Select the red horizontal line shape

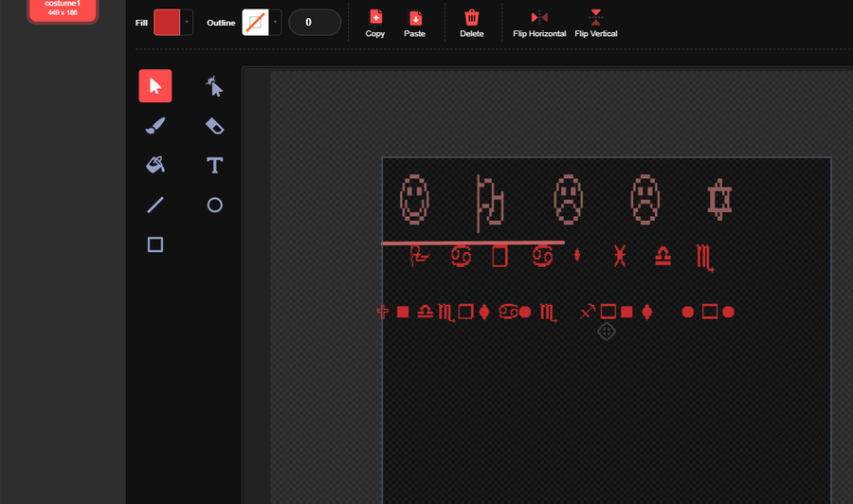473,243
